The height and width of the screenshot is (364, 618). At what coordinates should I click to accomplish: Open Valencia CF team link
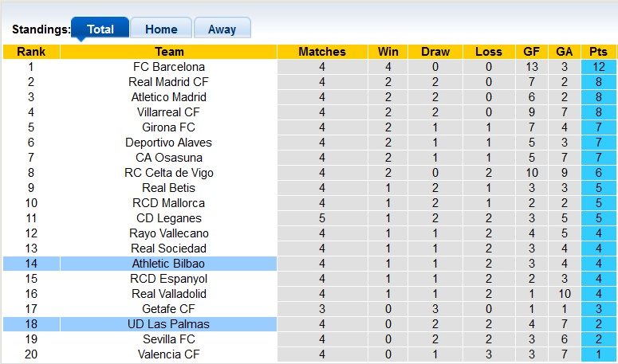(169, 354)
